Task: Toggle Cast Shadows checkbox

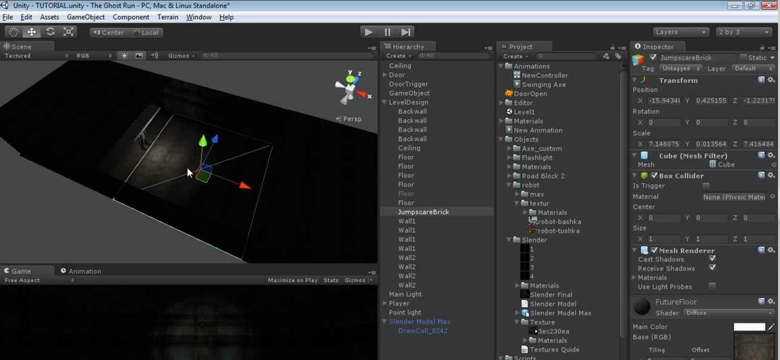Action: pyautogui.click(x=712, y=259)
